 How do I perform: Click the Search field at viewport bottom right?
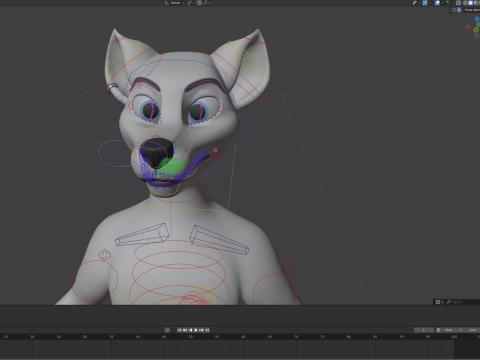(463, 302)
